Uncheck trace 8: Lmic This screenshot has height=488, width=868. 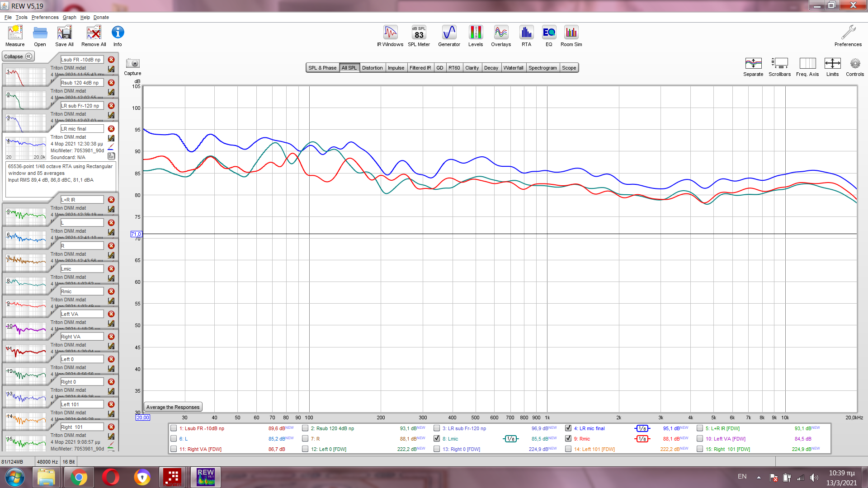(x=437, y=439)
